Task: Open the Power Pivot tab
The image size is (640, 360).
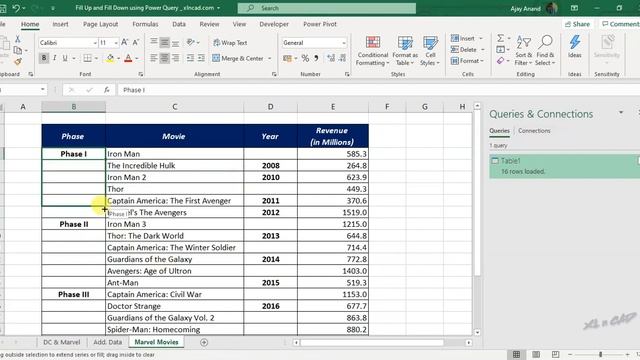Action: (320, 24)
